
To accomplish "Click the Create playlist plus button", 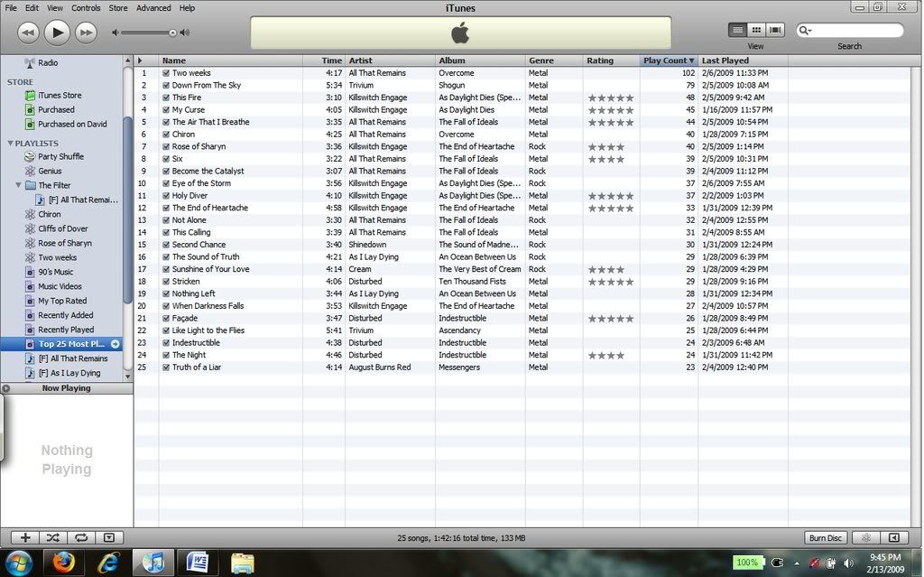I will 25,537.
